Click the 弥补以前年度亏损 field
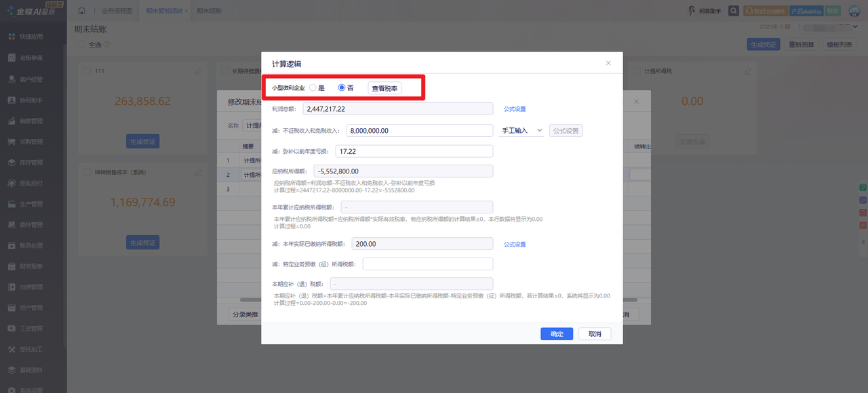The height and width of the screenshot is (393, 868). pyautogui.click(x=413, y=152)
